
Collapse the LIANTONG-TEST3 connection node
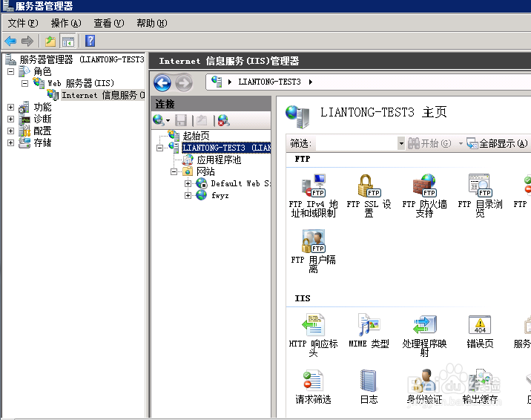(x=160, y=148)
